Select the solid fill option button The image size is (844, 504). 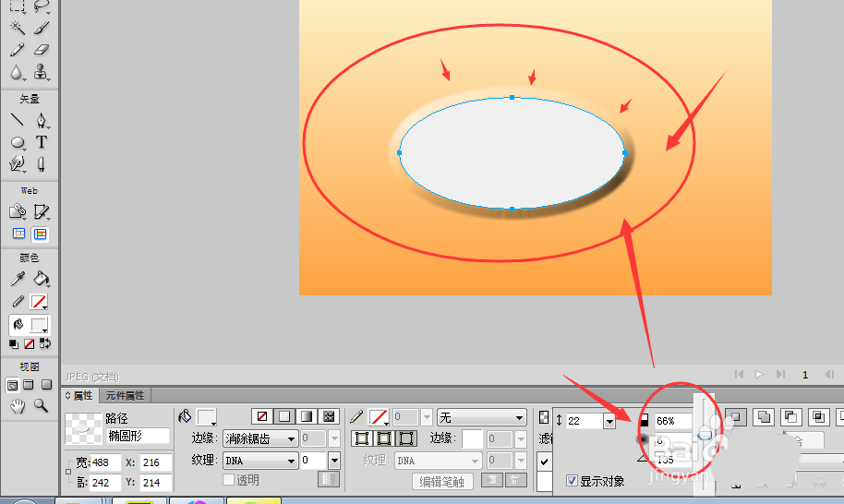point(284,416)
